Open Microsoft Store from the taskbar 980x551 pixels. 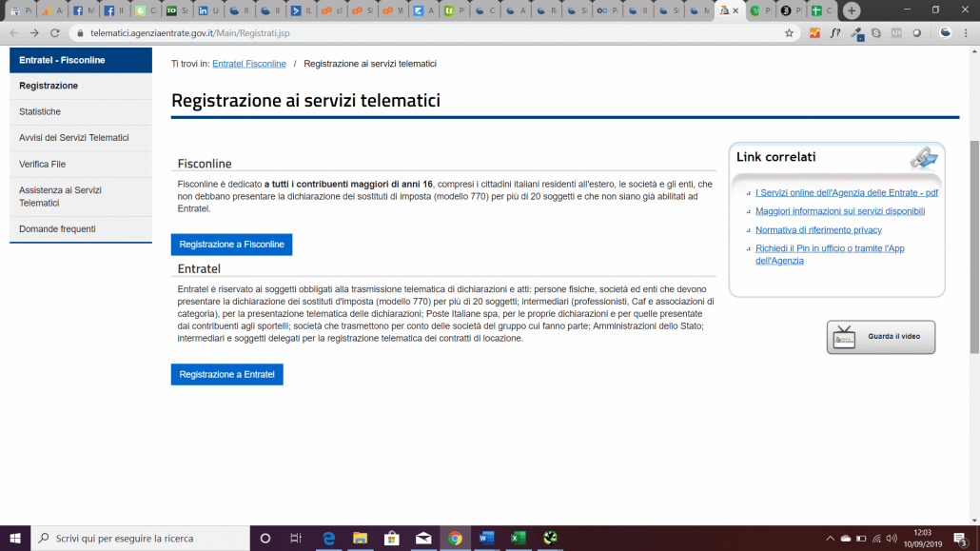(392, 538)
